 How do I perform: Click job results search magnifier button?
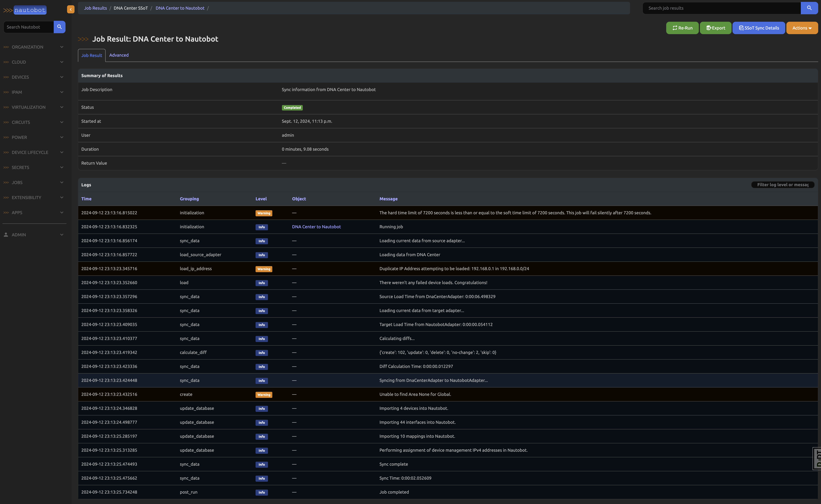coord(809,8)
